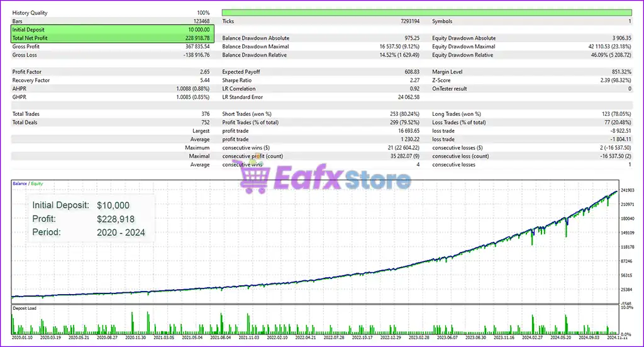
Task: Select maximal consecutive profit value 35 282.07 (9)
Action: (405, 156)
